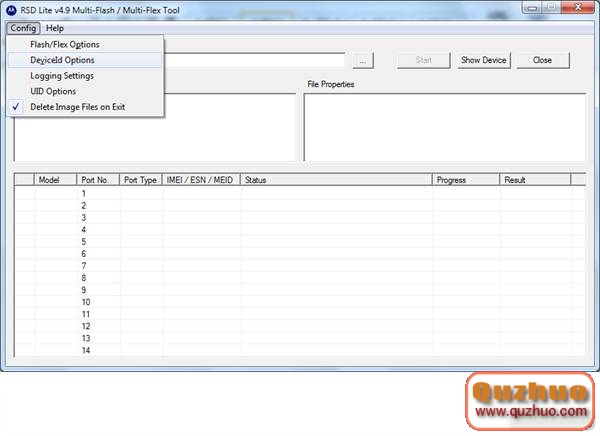Click the Port Type column header
The height and width of the screenshot is (436, 600).
tap(141, 180)
